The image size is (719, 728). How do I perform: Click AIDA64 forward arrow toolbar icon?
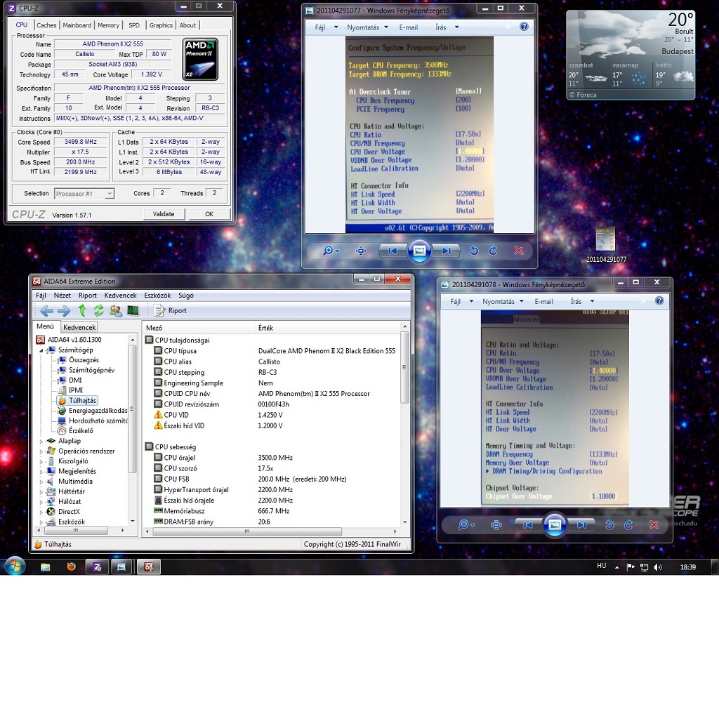click(64, 310)
